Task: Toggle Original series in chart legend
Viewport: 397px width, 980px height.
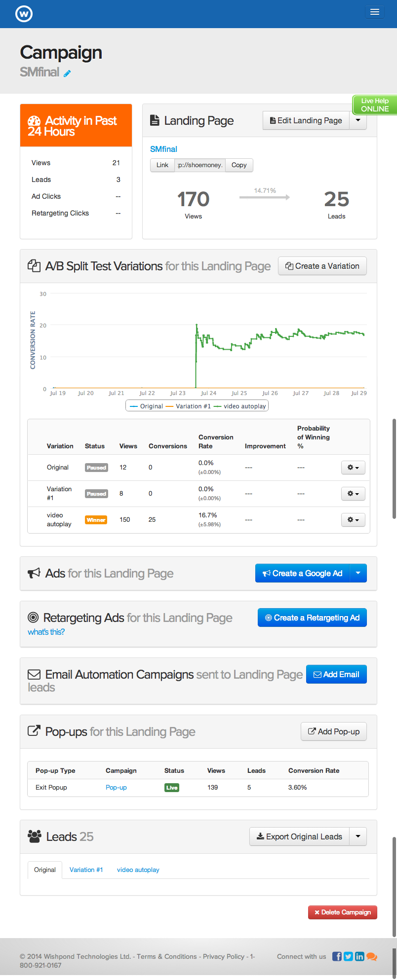Action: coord(146,406)
